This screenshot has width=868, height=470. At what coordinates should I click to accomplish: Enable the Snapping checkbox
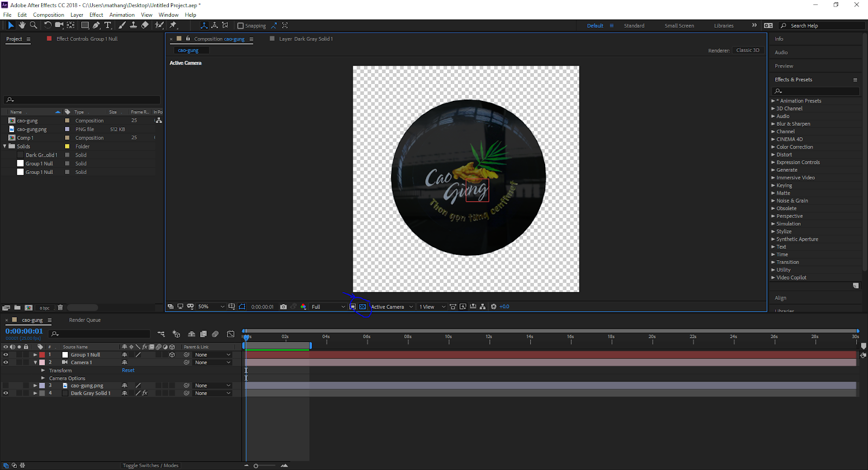point(240,25)
